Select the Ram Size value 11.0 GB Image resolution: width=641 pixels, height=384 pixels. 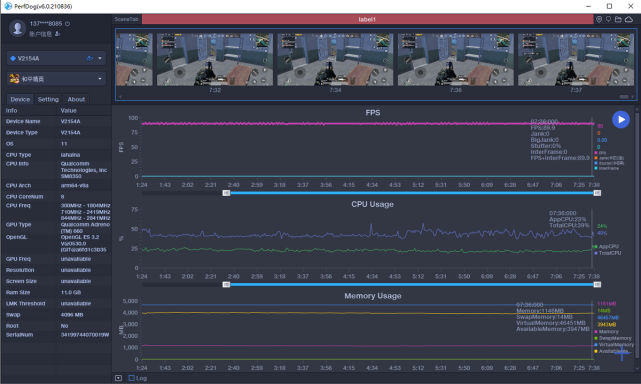[71, 292]
